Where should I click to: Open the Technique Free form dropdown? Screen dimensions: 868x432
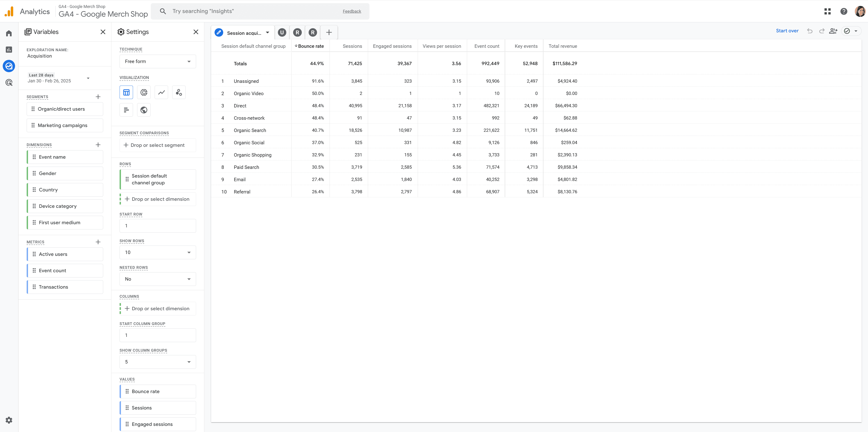157,61
